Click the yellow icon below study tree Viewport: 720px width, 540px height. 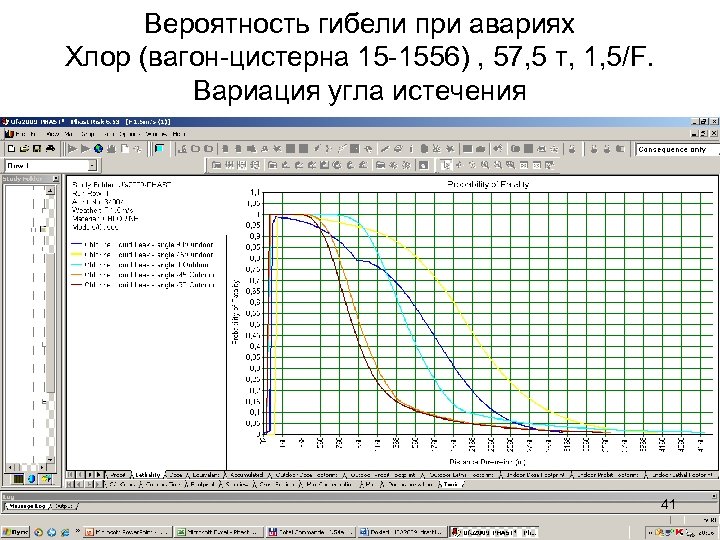point(46,479)
